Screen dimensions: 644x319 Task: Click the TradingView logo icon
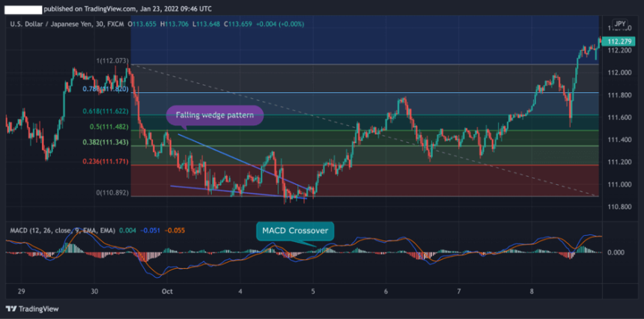click(x=10, y=309)
